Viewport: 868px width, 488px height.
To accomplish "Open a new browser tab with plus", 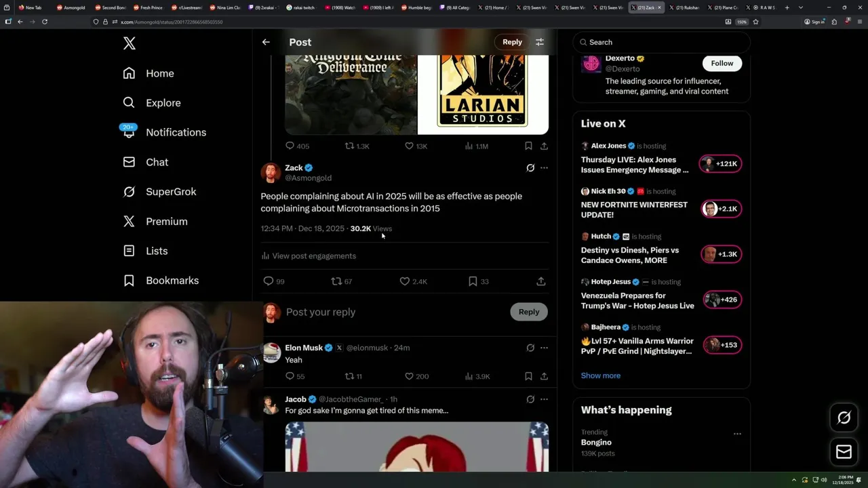I will [787, 7].
